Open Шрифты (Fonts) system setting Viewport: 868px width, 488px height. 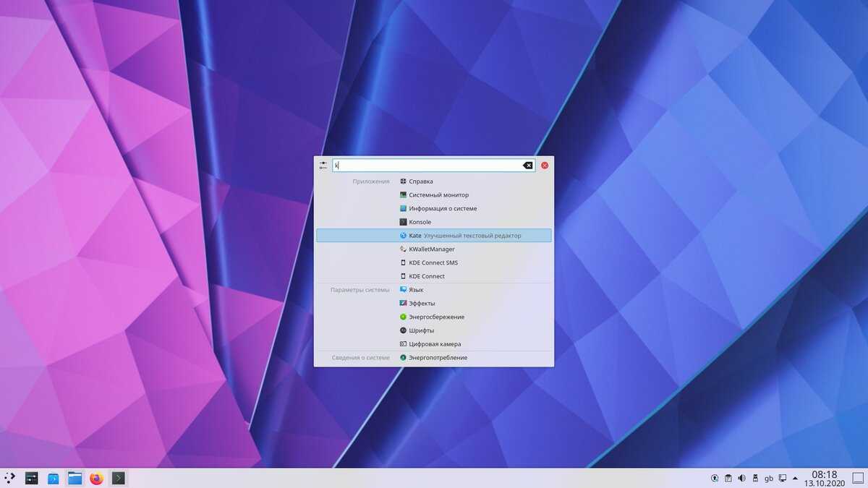[x=421, y=330]
